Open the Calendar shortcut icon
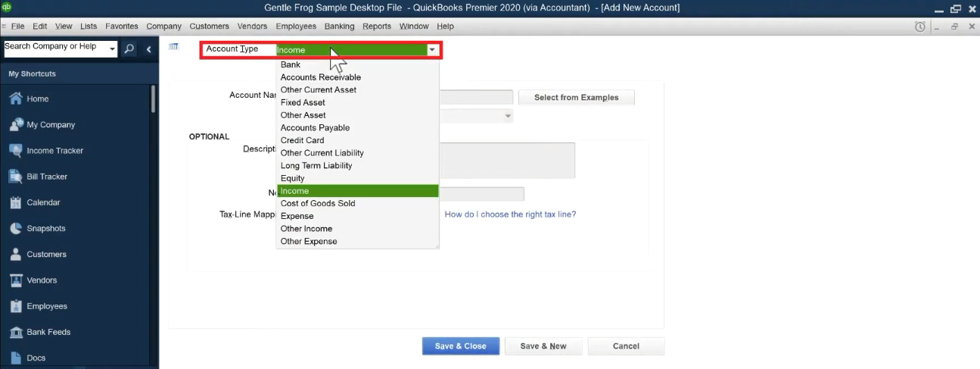980x369 pixels. [x=15, y=202]
